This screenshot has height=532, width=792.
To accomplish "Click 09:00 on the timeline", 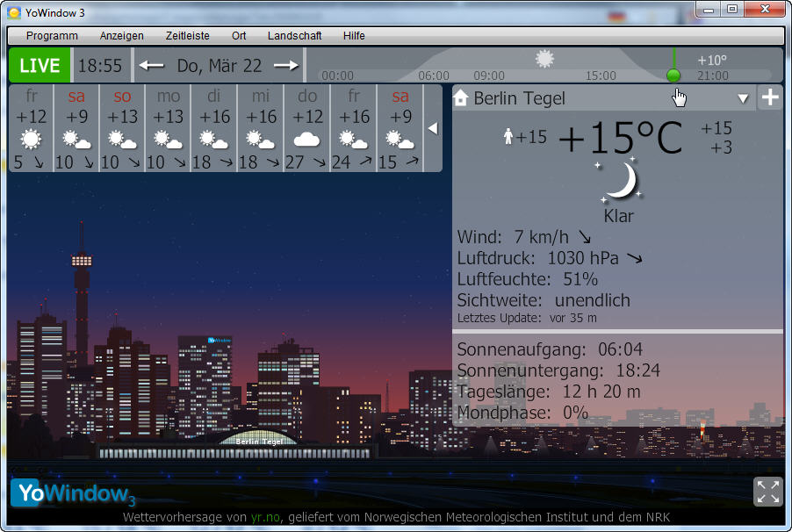I will [x=489, y=76].
